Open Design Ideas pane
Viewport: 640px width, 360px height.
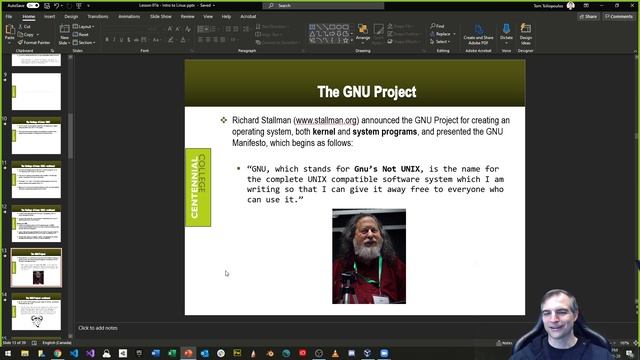click(x=526, y=34)
